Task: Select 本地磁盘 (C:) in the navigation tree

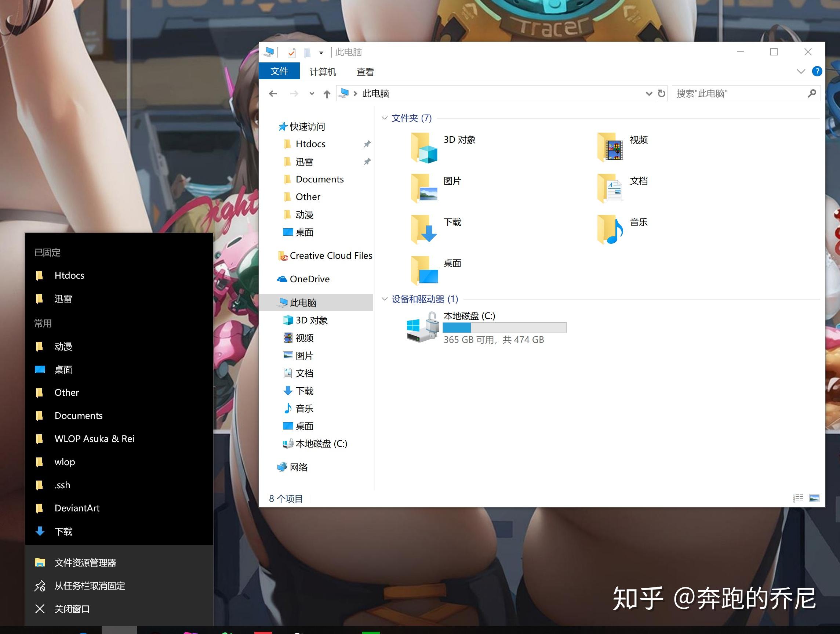Action: [315, 444]
